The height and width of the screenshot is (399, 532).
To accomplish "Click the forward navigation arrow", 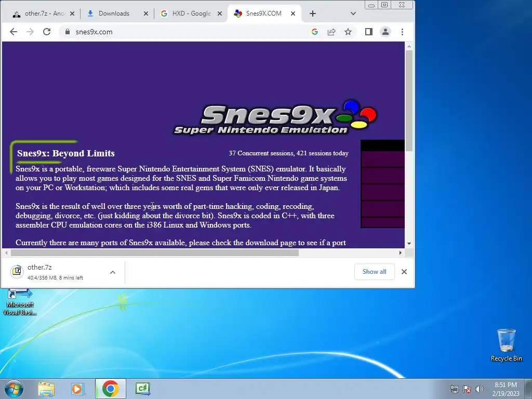I will 30,32.
